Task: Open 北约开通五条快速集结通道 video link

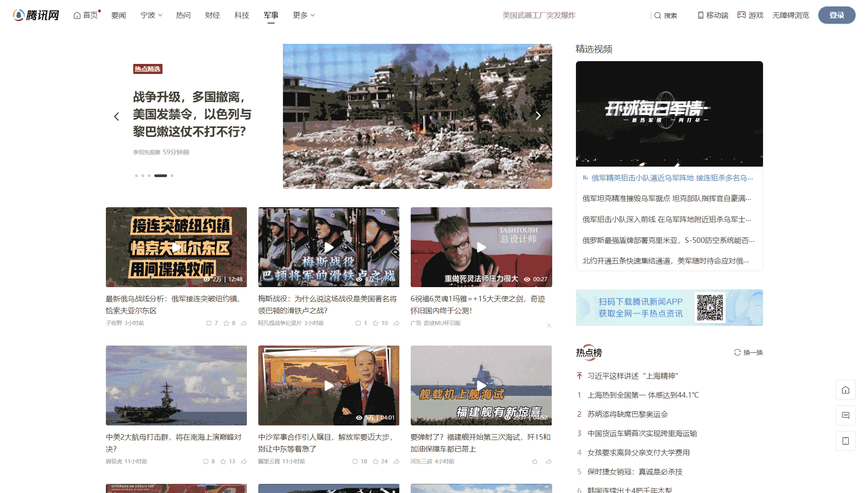Action: [666, 261]
